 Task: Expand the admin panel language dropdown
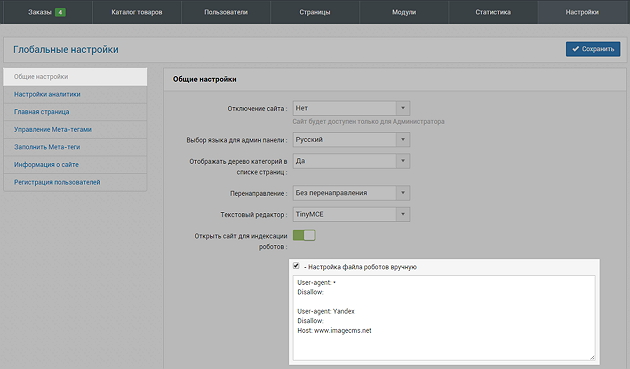(x=351, y=139)
